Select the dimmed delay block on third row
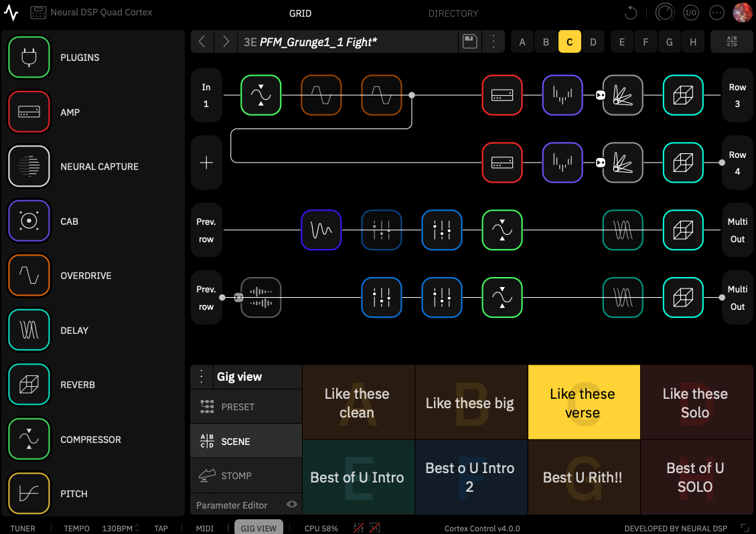Image resolution: width=756 pixels, height=534 pixels. 623,230
